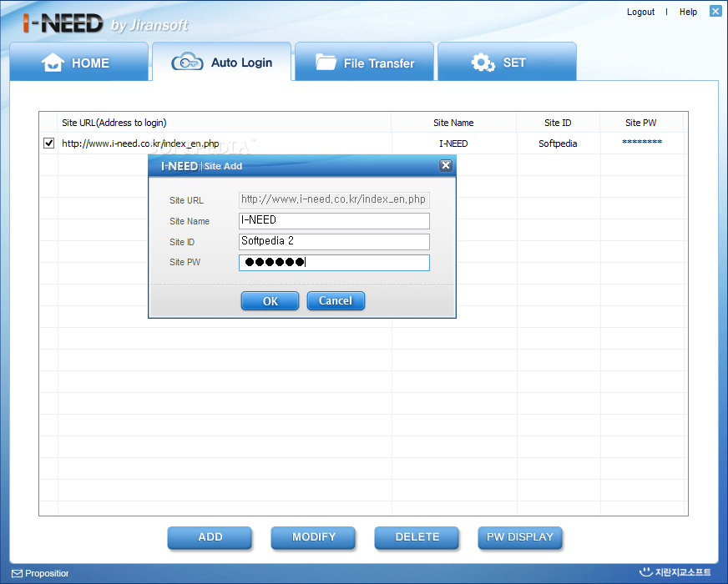
Task: Focus the Site Name input field
Action: (334, 221)
